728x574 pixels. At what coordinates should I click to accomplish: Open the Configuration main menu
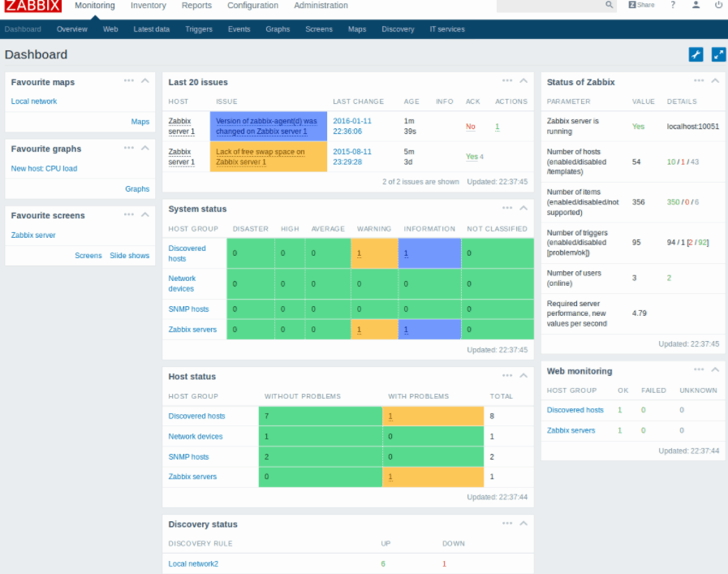pyautogui.click(x=252, y=6)
